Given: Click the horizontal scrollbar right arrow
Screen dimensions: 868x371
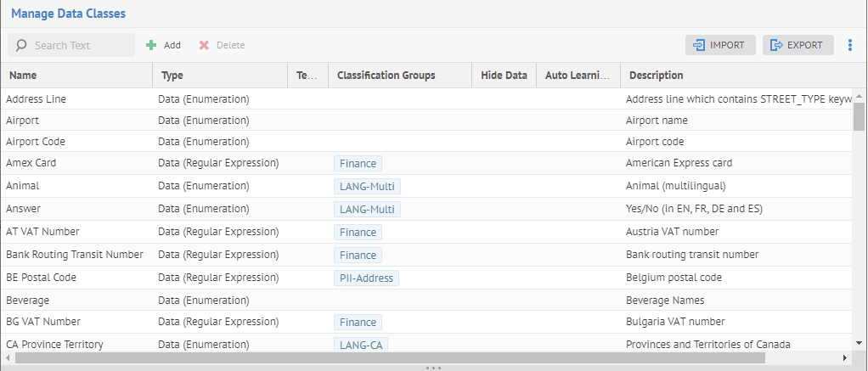Looking at the screenshot, I should tap(844, 358).
